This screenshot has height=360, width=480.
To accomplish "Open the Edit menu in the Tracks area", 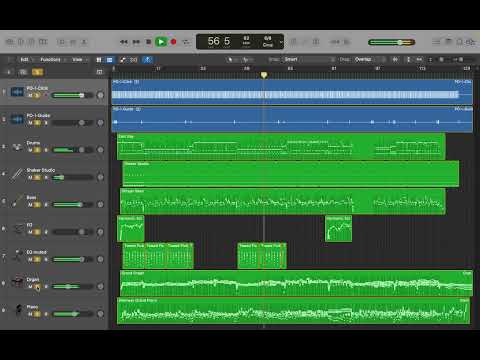I will 26,60.
